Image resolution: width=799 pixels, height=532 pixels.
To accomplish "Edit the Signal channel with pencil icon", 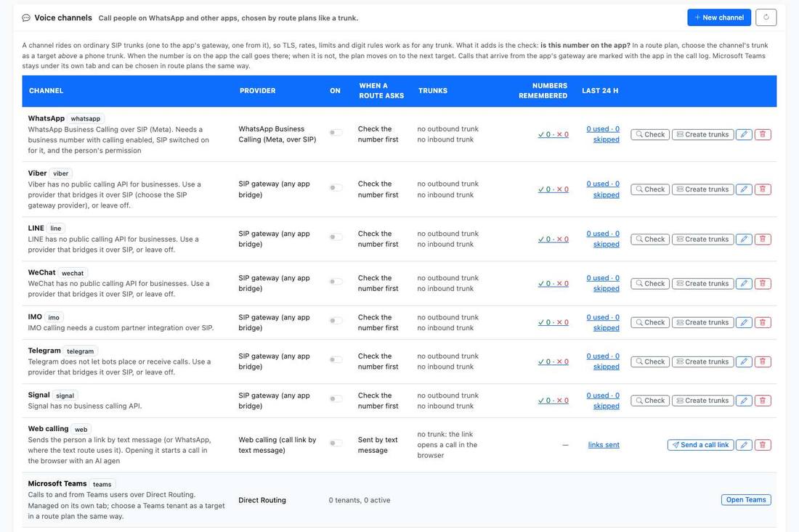I will pyautogui.click(x=744, y=401).
